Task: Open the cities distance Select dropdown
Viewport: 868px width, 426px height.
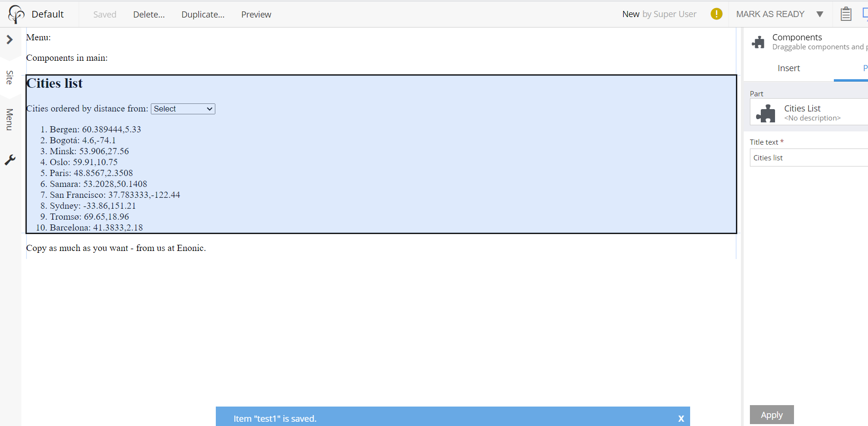Action: (x=183, y=109)
